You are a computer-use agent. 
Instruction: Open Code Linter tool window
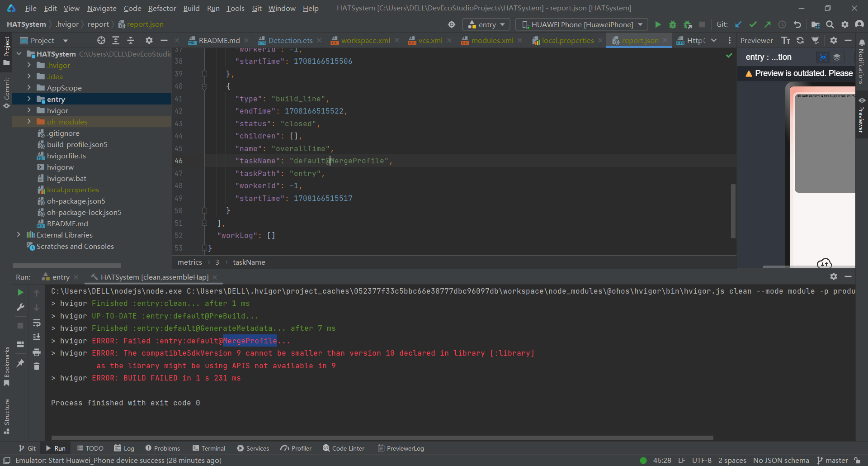click(344, 448)
